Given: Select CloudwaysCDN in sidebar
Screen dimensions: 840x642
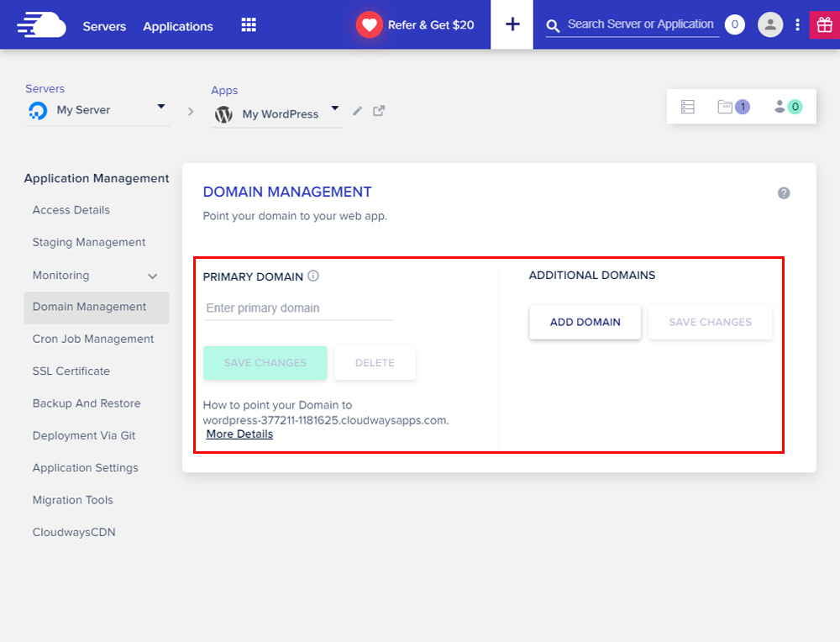Looking at the screenshot, I should click(74, 532).
